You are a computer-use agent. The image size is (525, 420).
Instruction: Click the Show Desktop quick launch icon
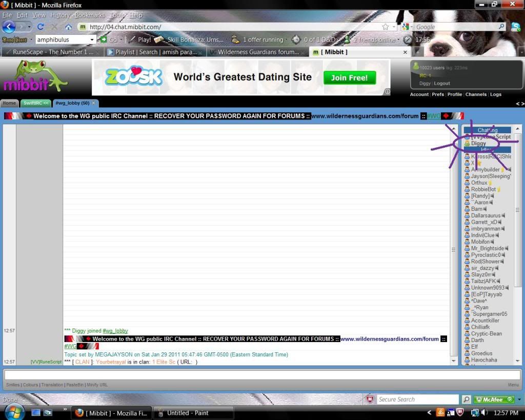(36, 413)
